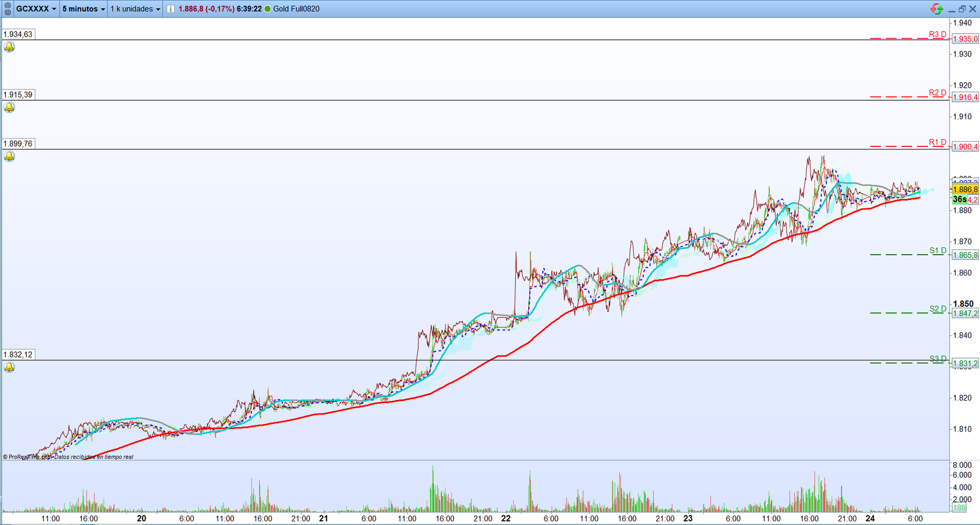Image resolution: width=980 pixels, height=525 pixels.
Task: Click the 188 volume value tag
Action: tap(959, 508)
